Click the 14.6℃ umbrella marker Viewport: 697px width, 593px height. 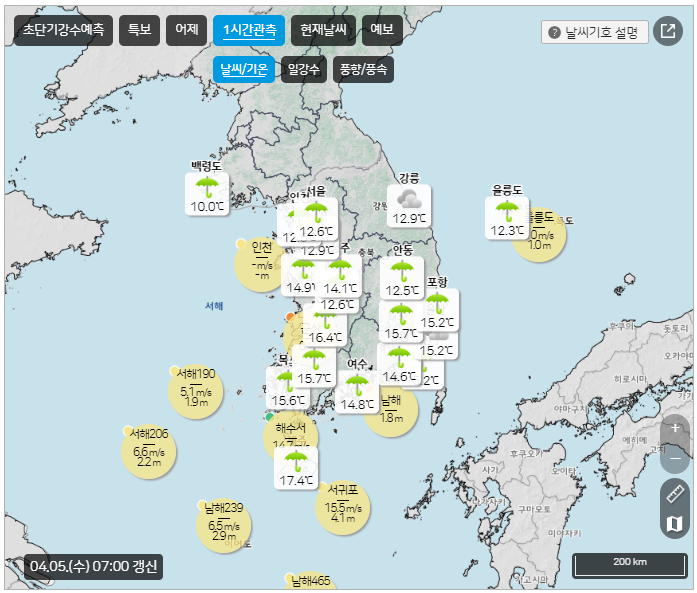[x=399, y=365]
